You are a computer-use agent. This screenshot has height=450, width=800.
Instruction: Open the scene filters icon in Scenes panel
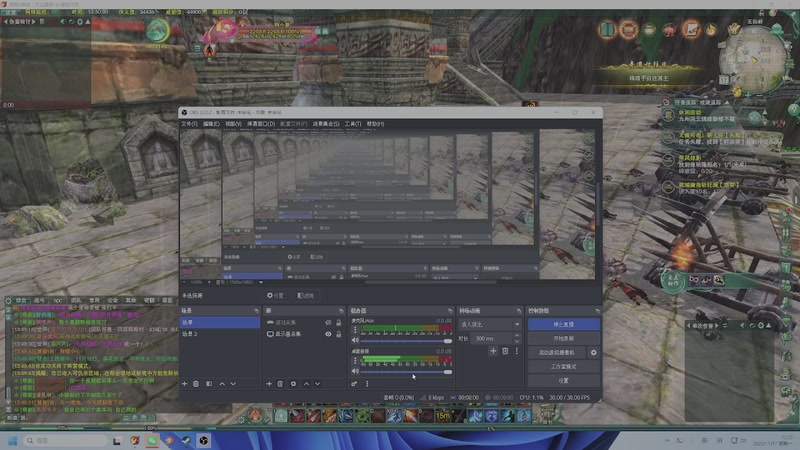[x=209, y=384]
